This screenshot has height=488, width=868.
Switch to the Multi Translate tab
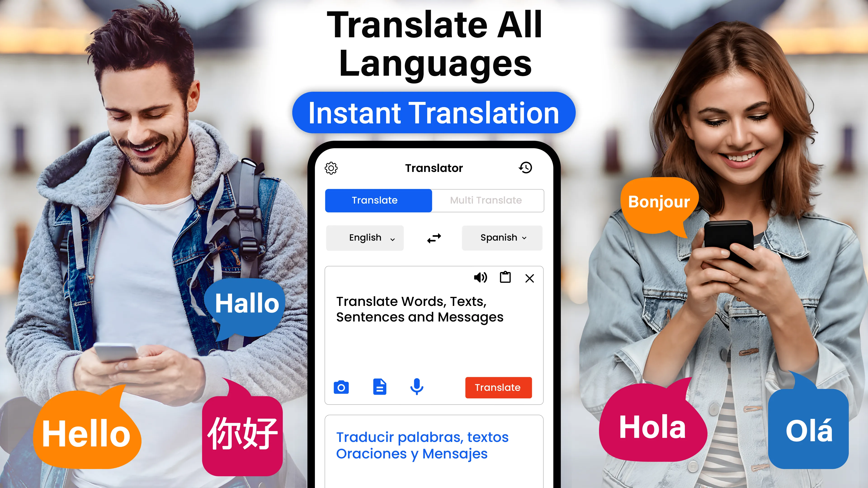486,200
